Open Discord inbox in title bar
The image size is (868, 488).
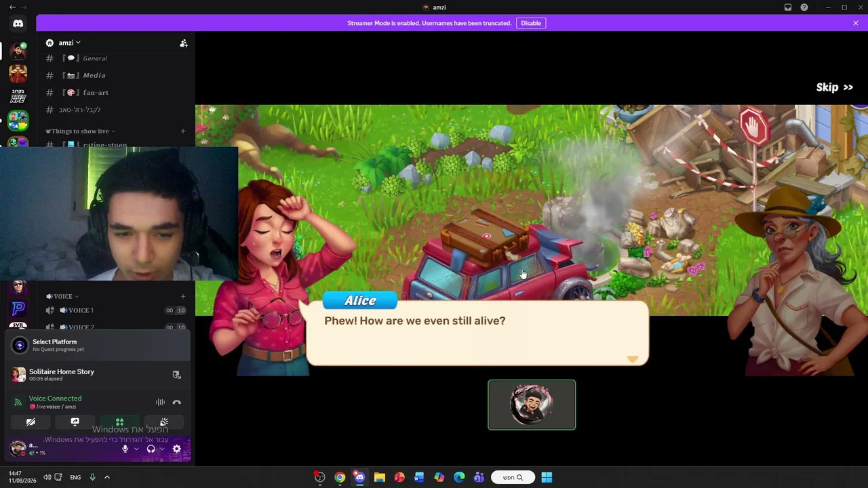click(788, 7)
